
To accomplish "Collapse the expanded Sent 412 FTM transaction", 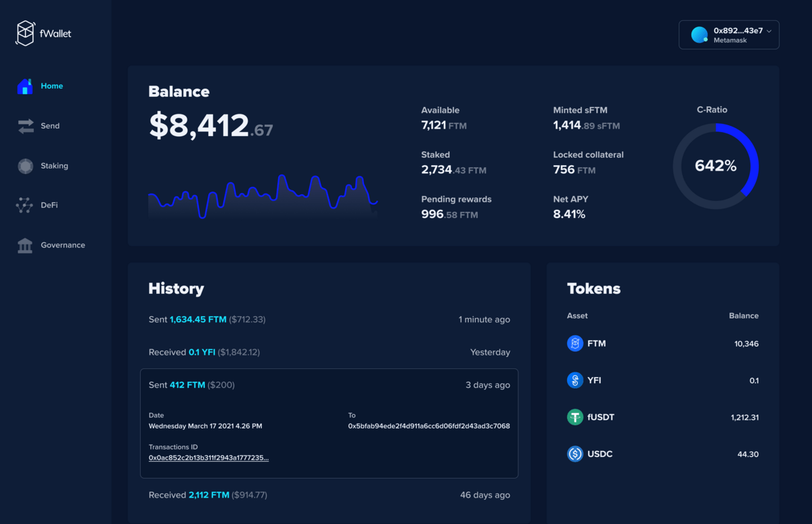I will point(329,385).
